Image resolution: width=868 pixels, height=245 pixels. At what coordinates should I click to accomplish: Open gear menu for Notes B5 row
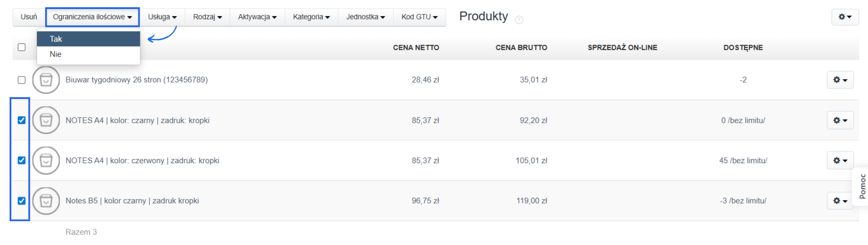(x=840, y=201)
